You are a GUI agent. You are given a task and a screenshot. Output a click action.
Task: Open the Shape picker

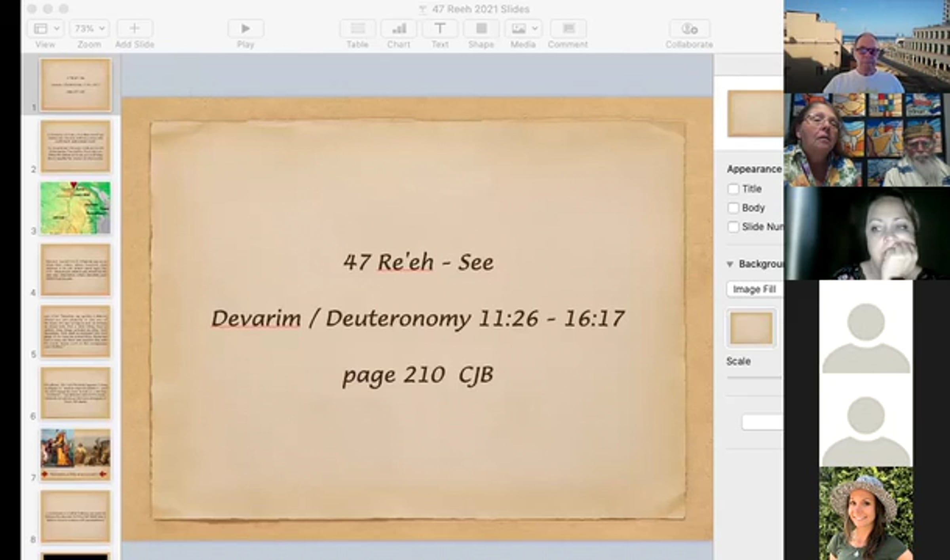(481, 28)
